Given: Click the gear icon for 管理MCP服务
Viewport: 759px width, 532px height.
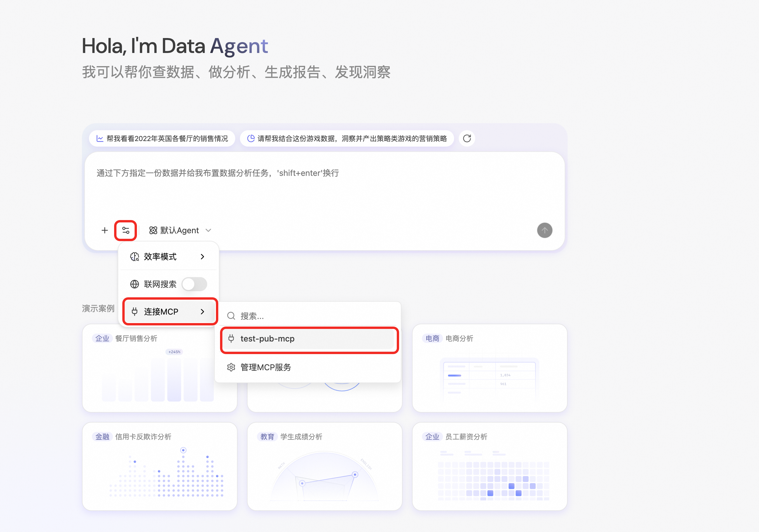Looking at the screenshot, I should tap(231, 367).
